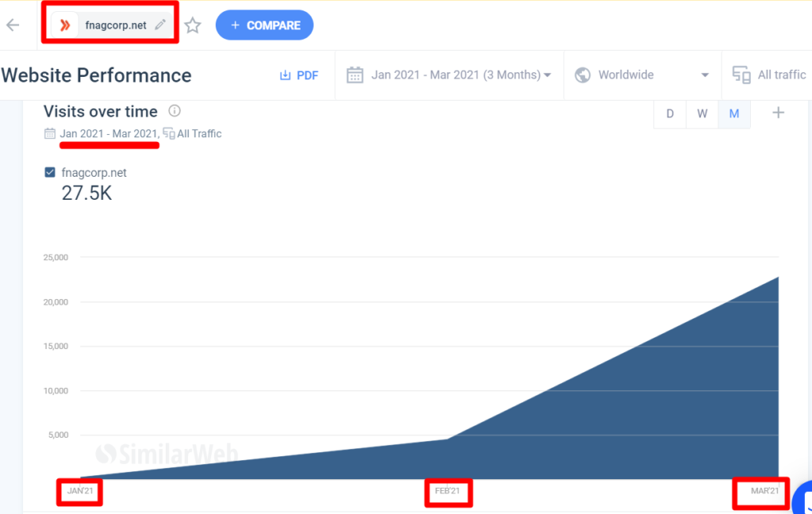Viewport: 812px width, 514px height.
Task: Expand the Worldwide country dropdown
Action: [704, 75]
